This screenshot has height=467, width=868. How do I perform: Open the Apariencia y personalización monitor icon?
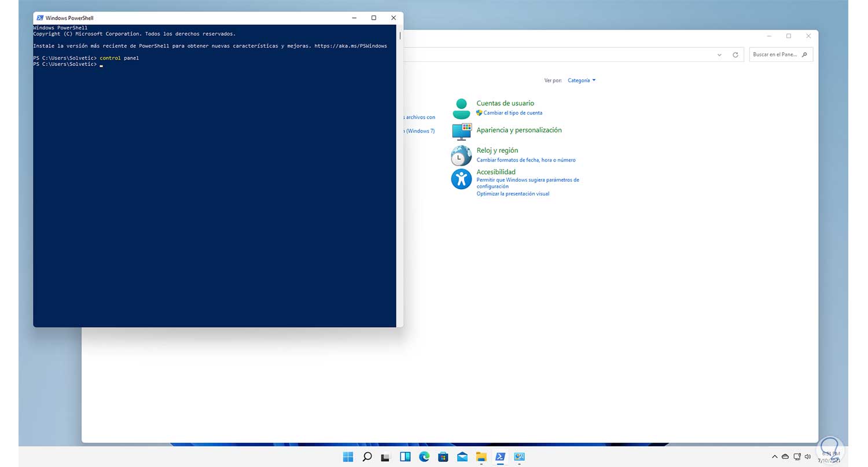(461, 131)
